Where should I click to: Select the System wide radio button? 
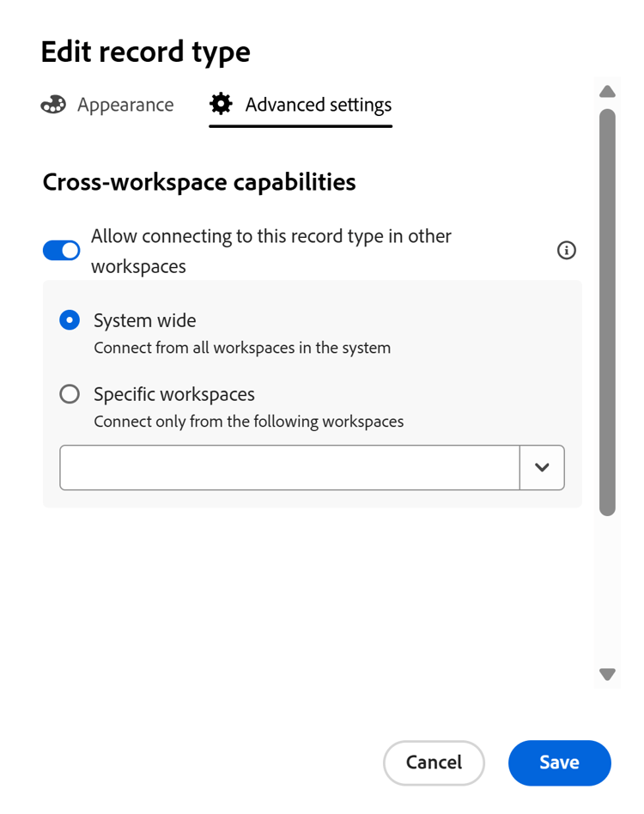coord(70,319)
